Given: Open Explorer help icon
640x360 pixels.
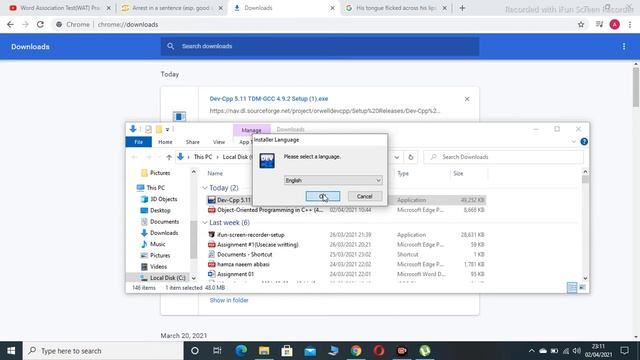Looking at the screenshot, I should pyautogui.click(x=584, y=142).
